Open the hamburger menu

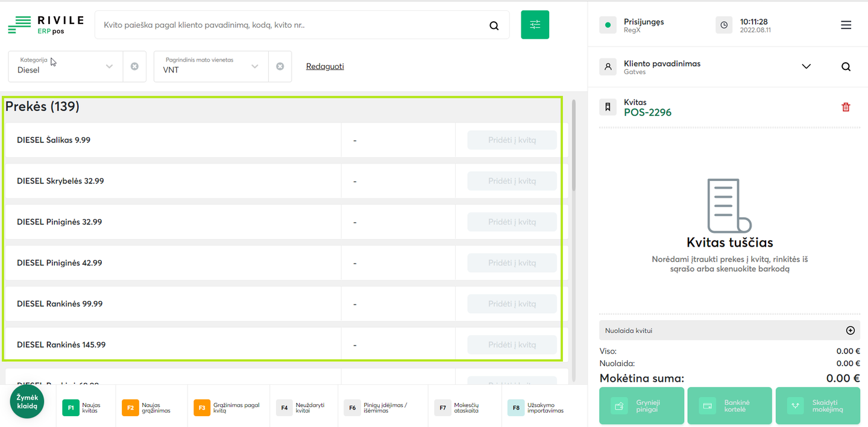pos(846,25)
